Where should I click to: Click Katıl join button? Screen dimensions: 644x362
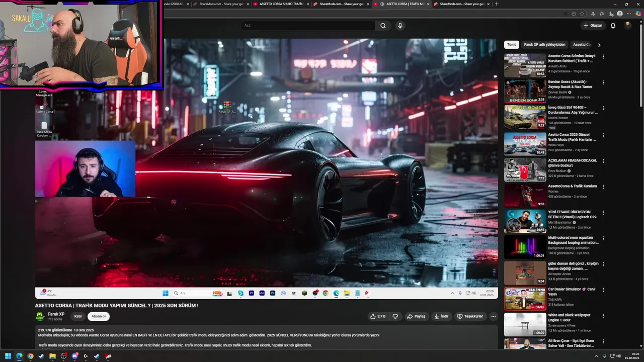pyautogui.click(x=78, y=316)
